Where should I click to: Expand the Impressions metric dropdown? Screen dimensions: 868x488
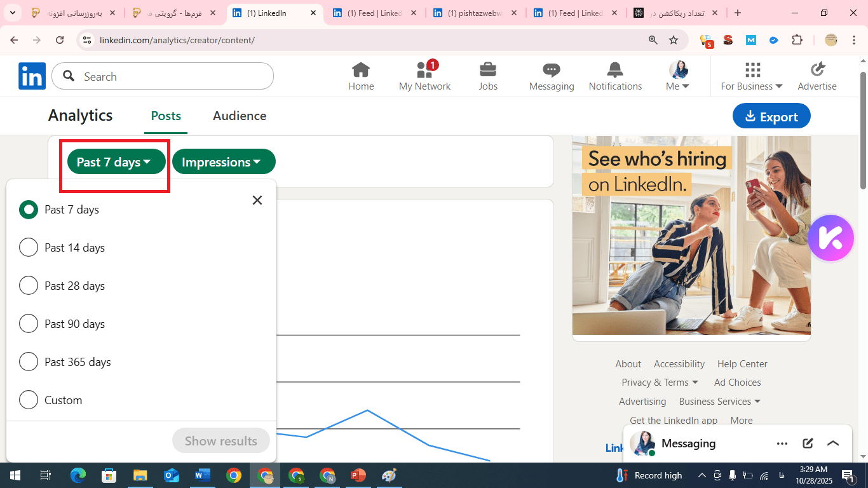[223, 162]
